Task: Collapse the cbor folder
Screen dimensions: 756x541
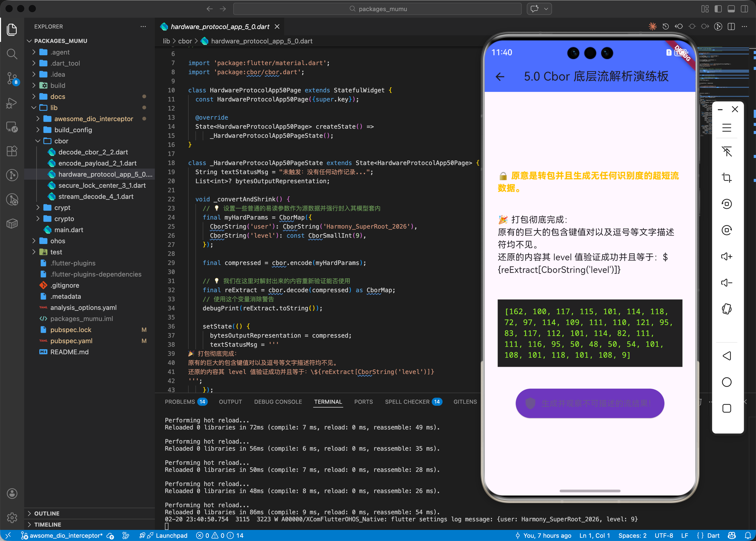Action: click(x=61, y=141)
